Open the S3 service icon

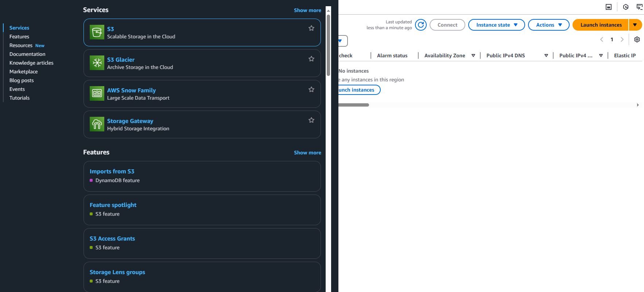tap(97, 32)
